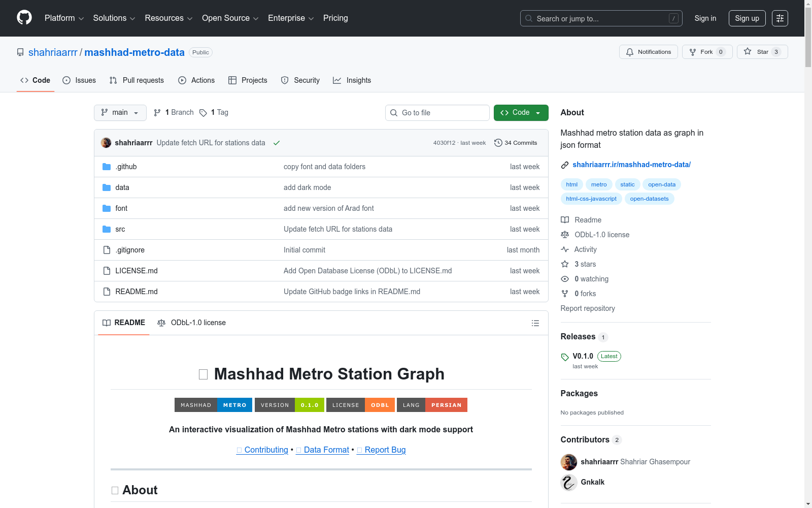The height and width of the screenshot is (508, 812).
Task: Click the green commit status checkmark
Action: 277,143
